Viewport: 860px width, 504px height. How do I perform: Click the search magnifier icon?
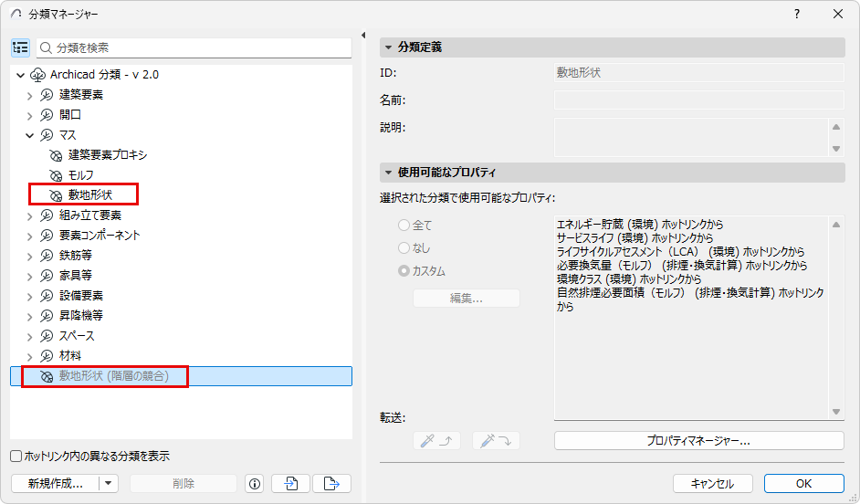[46, 48]
